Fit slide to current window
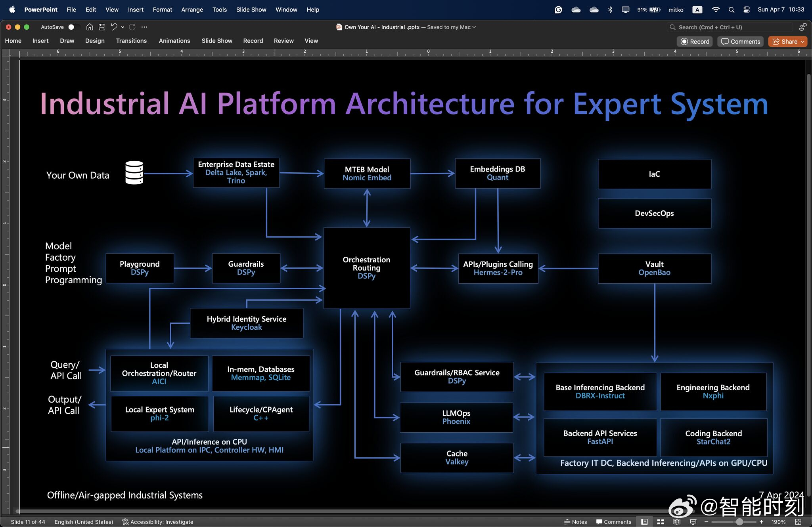The width and height of the screenshot is (812, 527). click(x=798, y=522)
